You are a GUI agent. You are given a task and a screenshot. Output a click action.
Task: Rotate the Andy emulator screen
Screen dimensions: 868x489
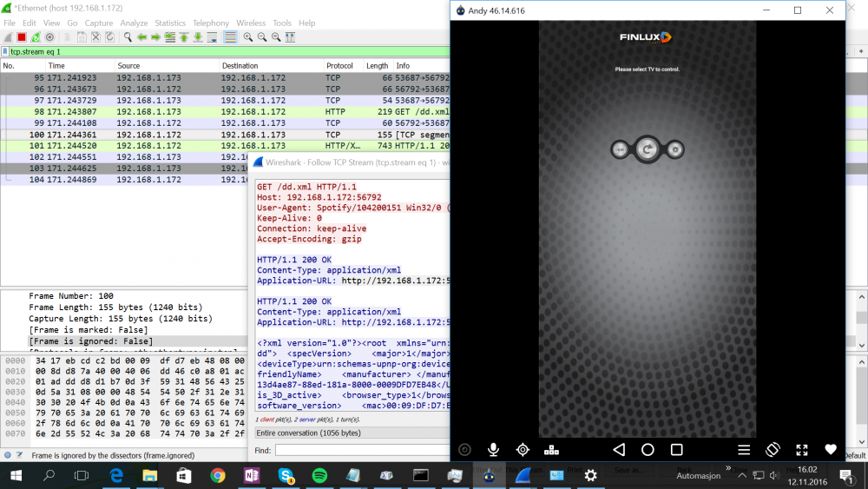(773, 450)
